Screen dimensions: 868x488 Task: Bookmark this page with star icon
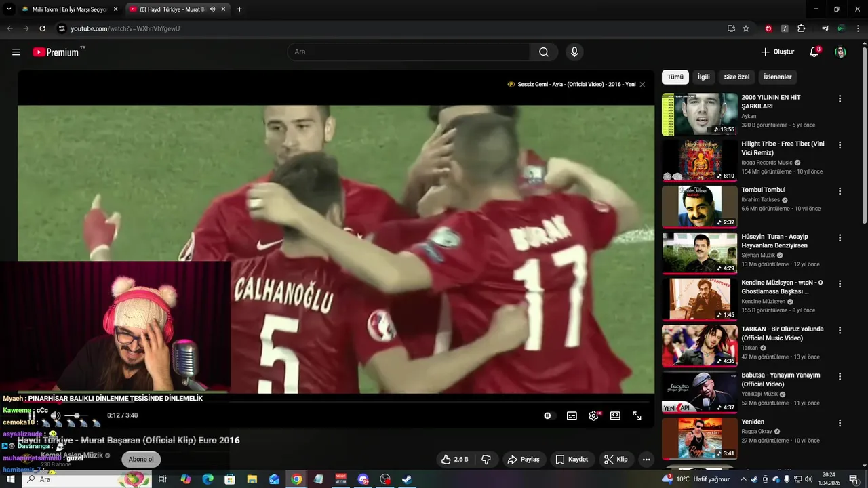(746, 28)
